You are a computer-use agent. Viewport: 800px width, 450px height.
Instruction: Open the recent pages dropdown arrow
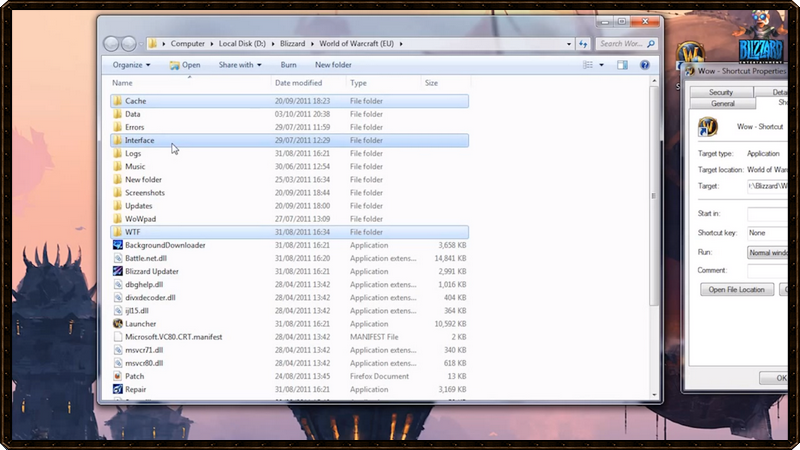pyautogui.click(x=141, y=44)
